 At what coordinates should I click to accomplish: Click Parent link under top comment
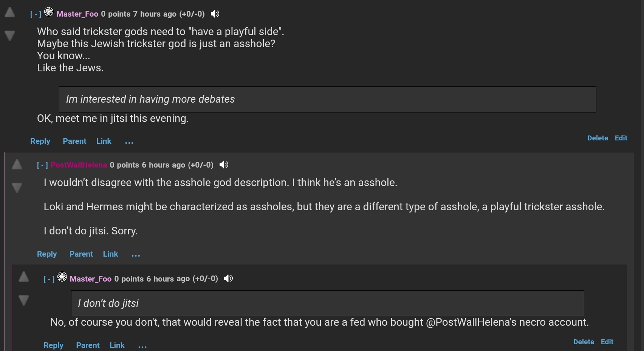tap(74, 141)
